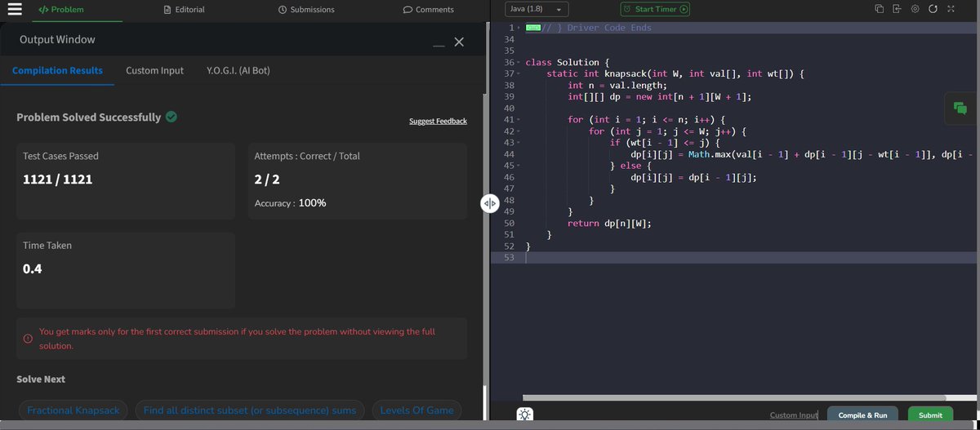The image size is (980, 430).
Task: Click the 'Problem Solved Successfully' heading
Action: tap(88, 117)
